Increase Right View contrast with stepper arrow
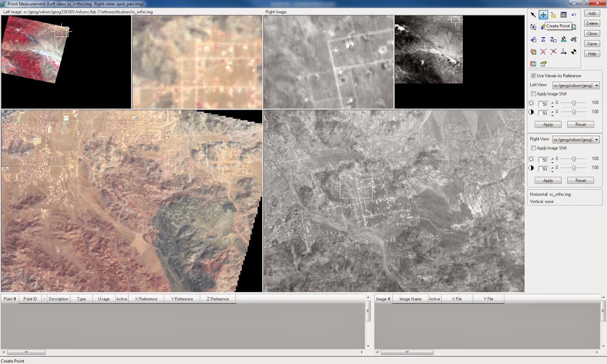Screen dimensions: 607x364 tap(552, 167)
